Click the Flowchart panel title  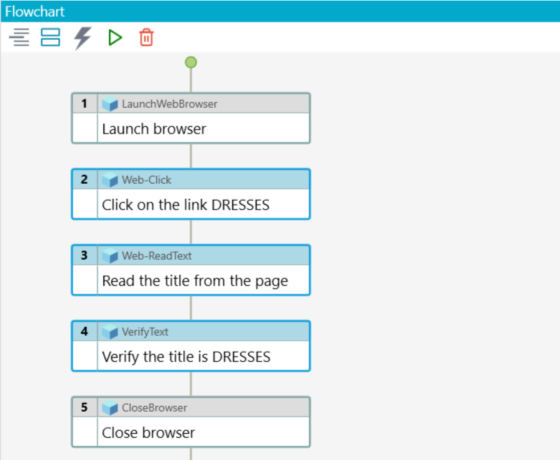coord(35,12)
